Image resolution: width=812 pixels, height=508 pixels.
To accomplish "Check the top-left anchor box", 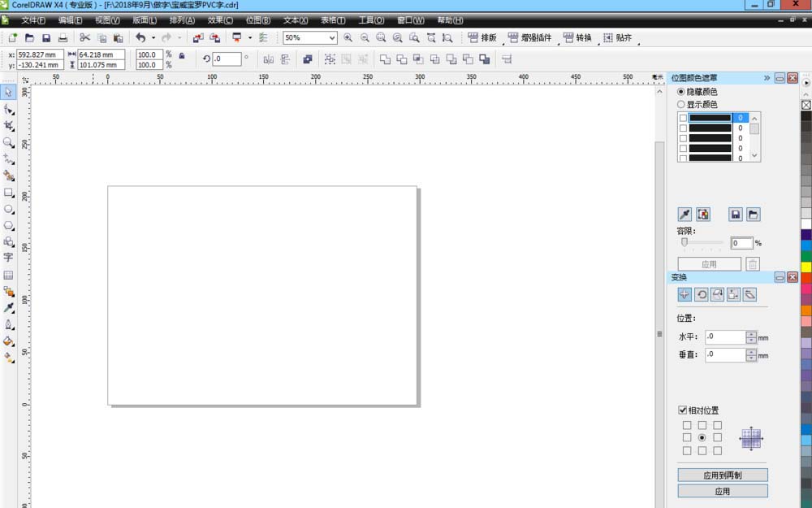I will point(687,425).
